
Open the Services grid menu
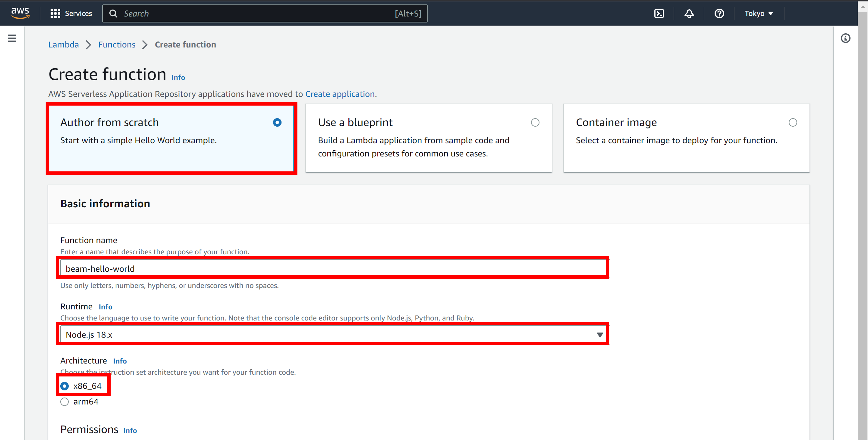[x=71, y=14]
